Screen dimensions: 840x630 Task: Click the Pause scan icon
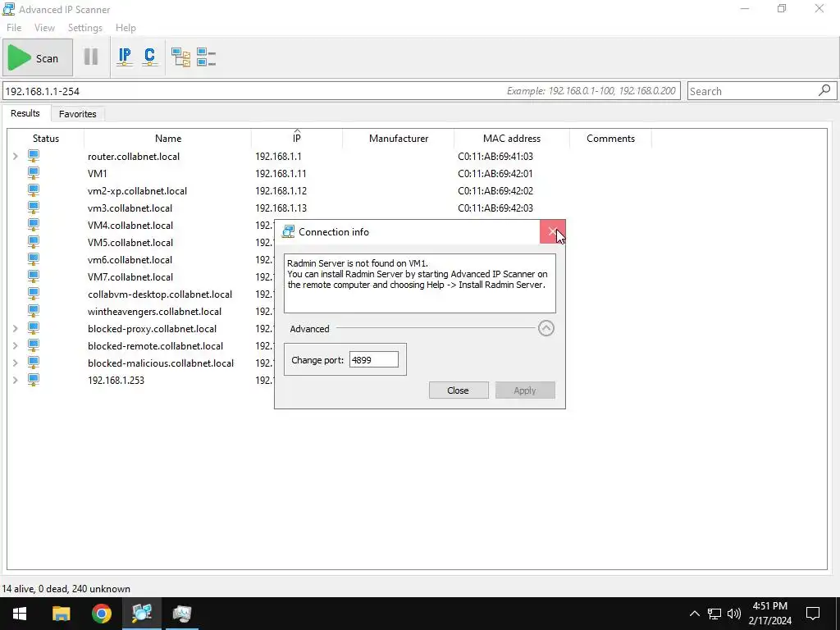(91, 57)
